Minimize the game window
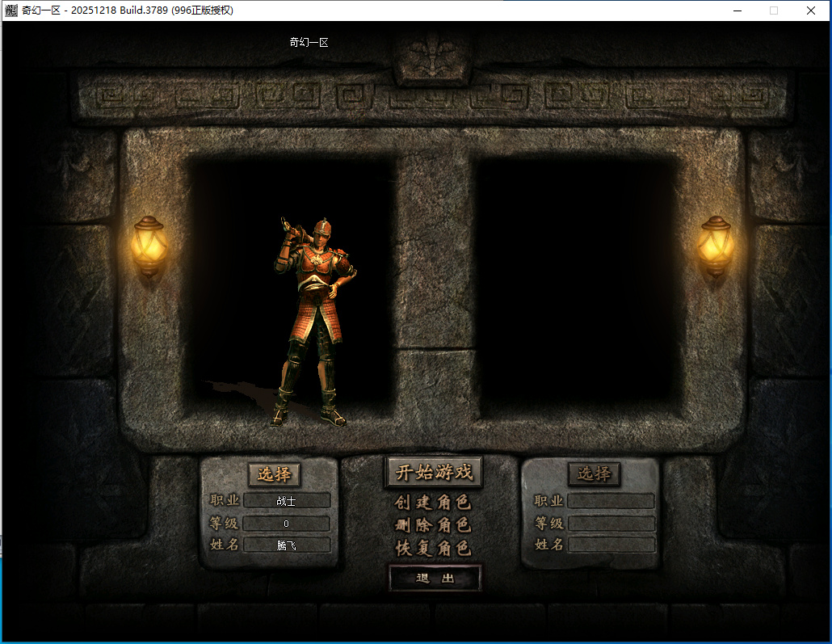This screenshot has width=832, height=644. (x=737, y=11)
